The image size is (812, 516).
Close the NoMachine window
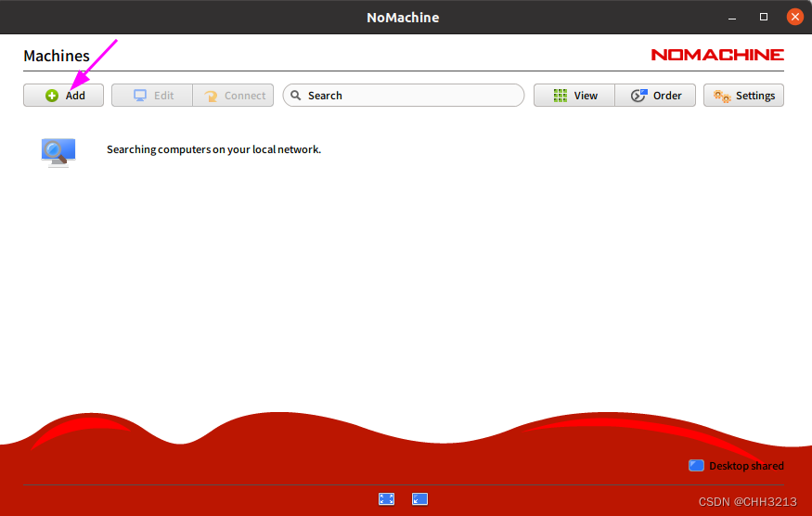795,17
